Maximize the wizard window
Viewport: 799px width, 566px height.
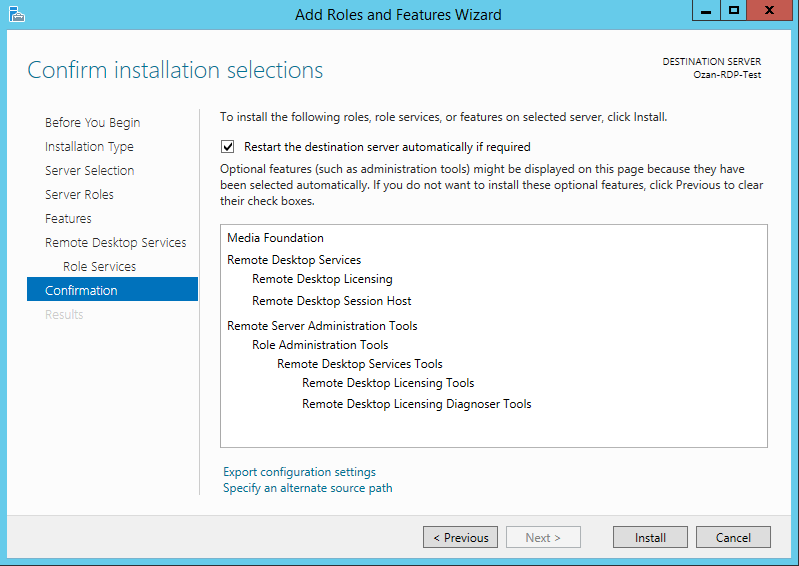pos(734,11)
